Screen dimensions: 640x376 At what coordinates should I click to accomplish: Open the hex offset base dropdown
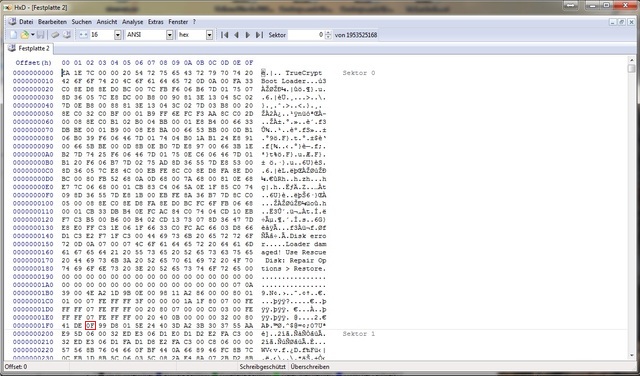209,35
